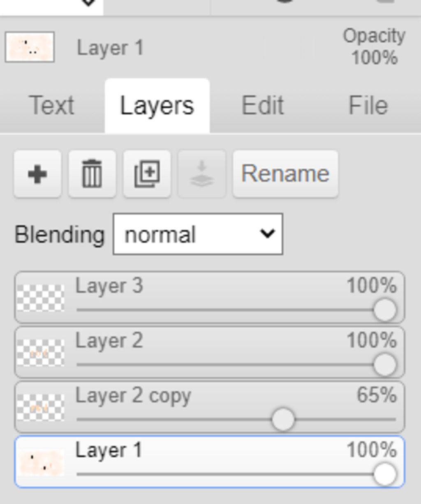
Task: Click the Layer 1 opacity slider handle
Action: click(x=385, y=474)
